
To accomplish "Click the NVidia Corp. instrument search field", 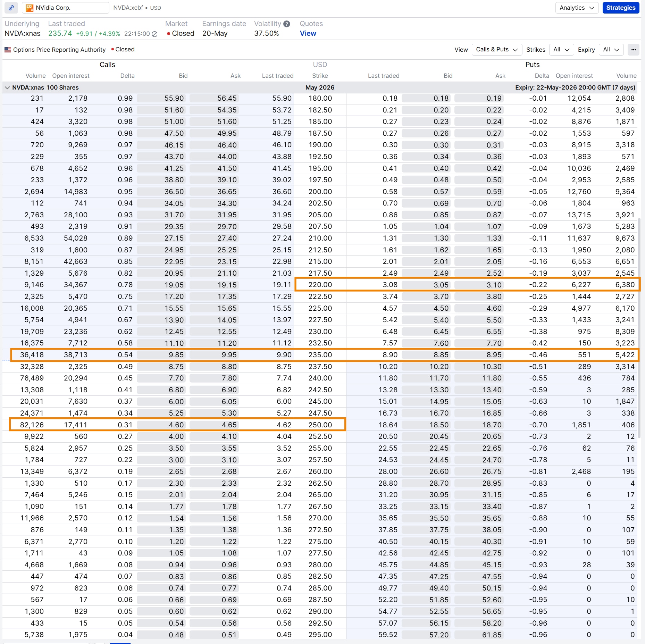I will [x=66, y=8].
